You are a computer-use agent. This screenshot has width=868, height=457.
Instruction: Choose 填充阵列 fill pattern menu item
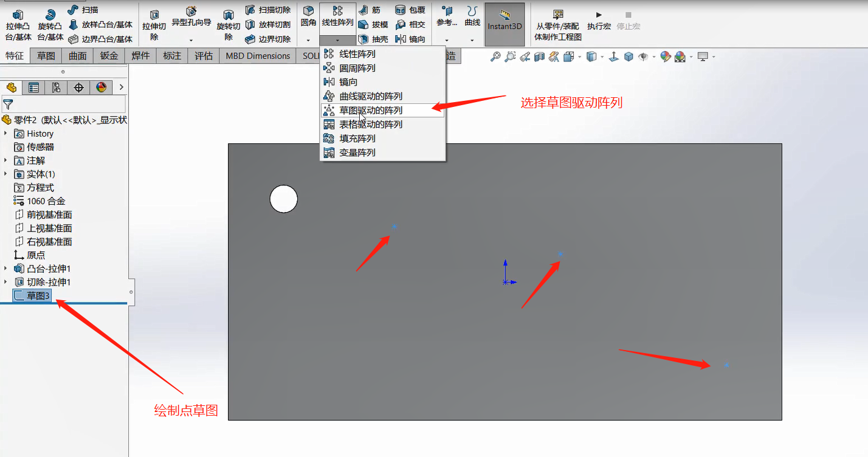click(383, 139)
